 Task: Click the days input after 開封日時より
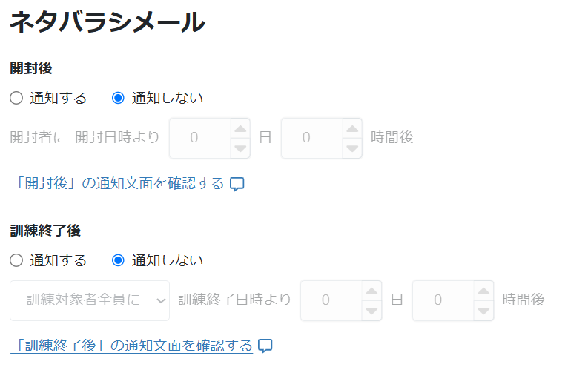[x=200, y=138]
